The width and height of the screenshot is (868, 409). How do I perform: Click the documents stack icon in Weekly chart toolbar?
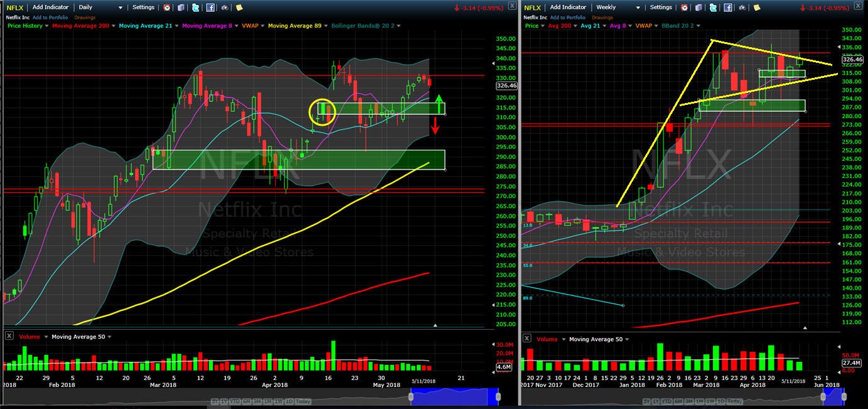(699, 8)
